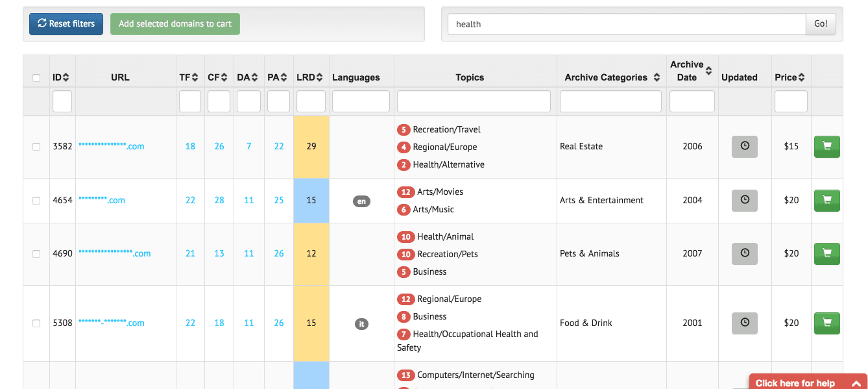Viewport: 868px width, 389px height.
Task: Tick the checkbox for domain 3582
Action: click(x=36, y=147)
